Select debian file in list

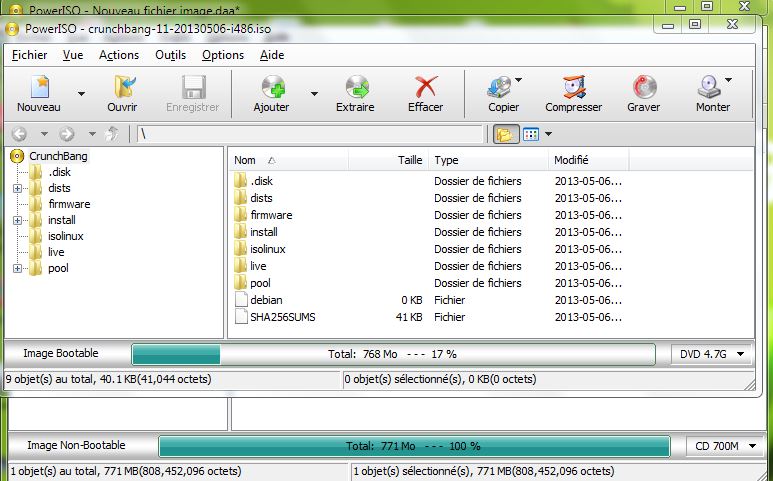[266, 300]
